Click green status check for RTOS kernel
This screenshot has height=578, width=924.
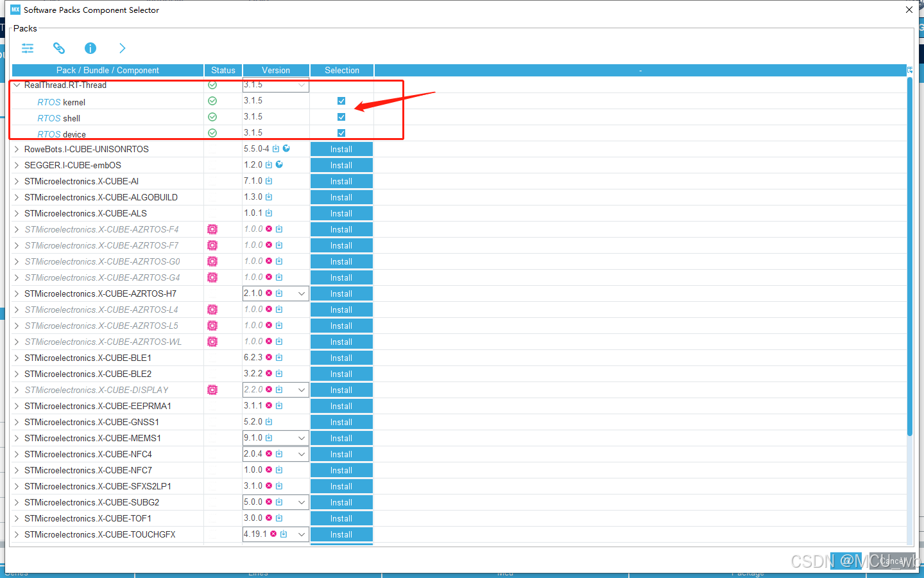pyautogui.click(x=212, y=101)
